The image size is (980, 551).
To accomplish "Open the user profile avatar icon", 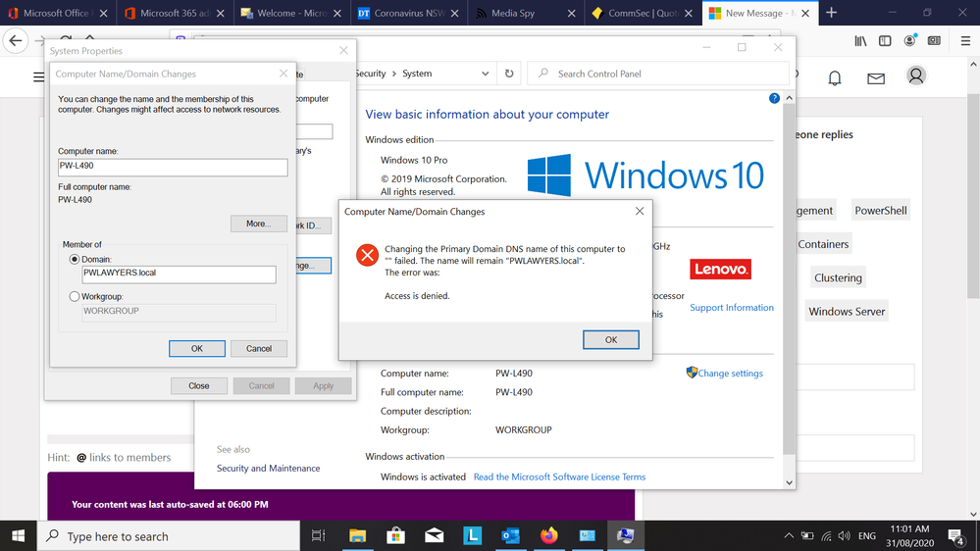I will pyautogui.click(x=915, y=76).
